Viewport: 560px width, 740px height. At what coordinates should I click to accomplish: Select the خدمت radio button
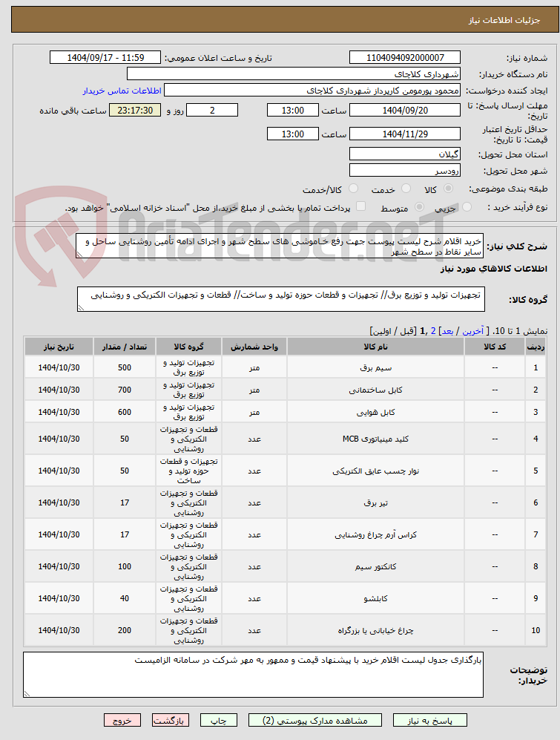click(406, 189)
